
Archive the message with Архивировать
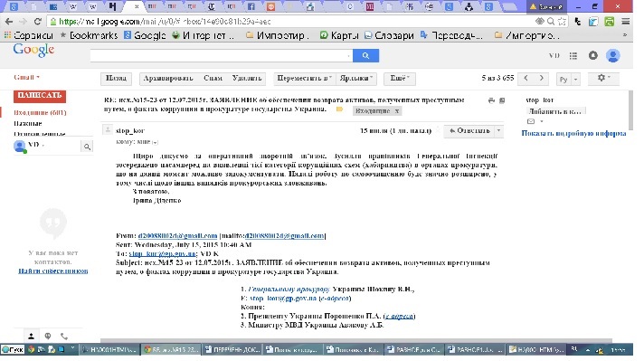pos(168,78)
